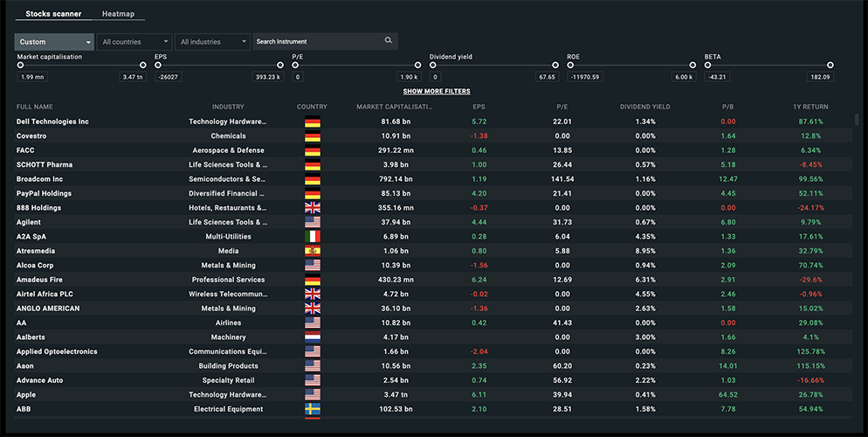This screenshot has width=868, height=437.
Task: Expand the All countries dropdown
Action: coord(134,42)
